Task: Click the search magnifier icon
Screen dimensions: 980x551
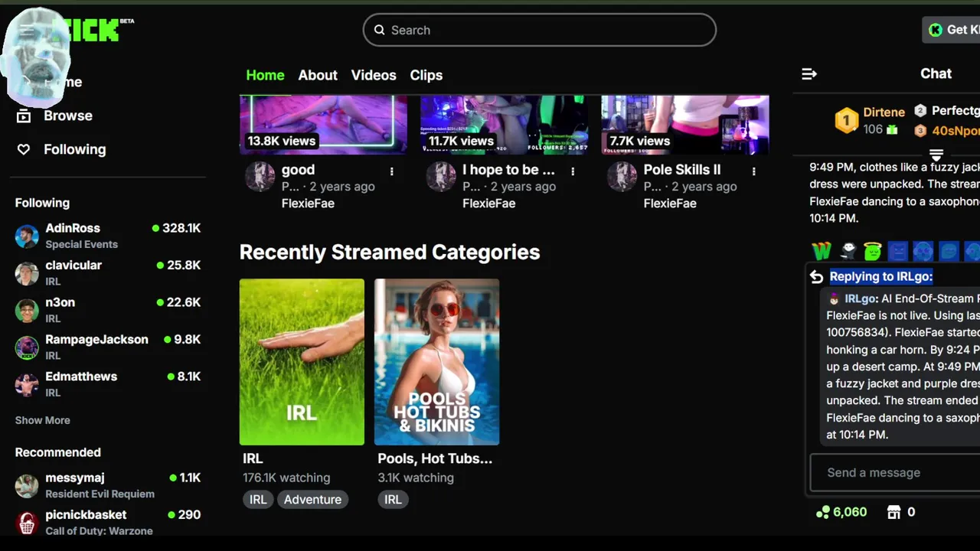Action: [x=379, y=30]
